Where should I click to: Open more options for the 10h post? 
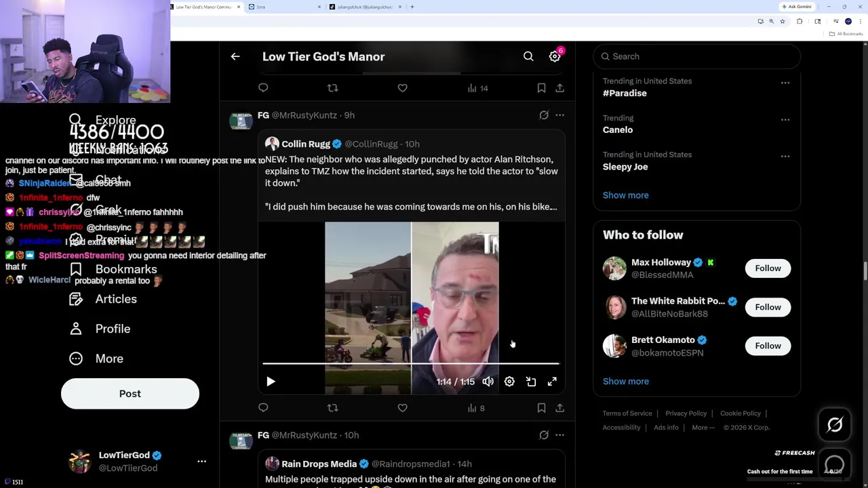559,435
